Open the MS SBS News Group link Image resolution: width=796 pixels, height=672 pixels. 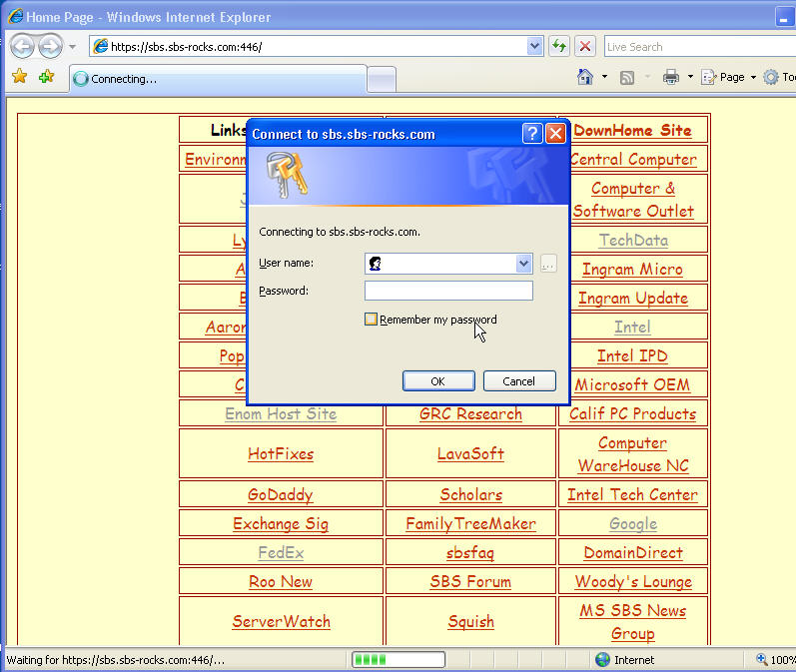click(x=633, y=622)
